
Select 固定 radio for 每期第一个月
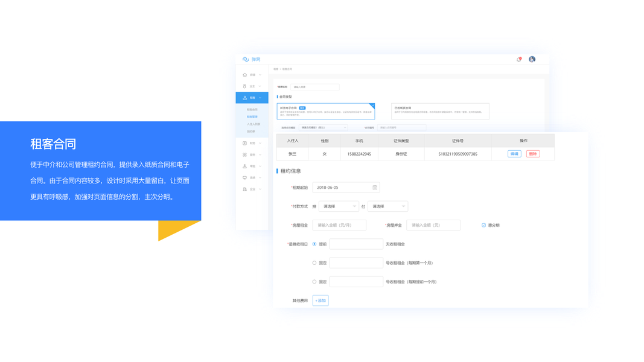pos(314,263)
